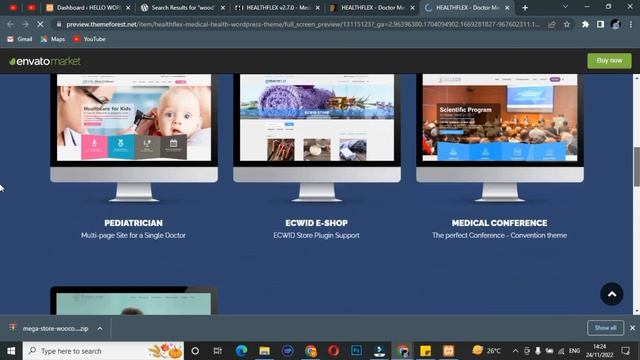The image size is (640, 360).
Task: Share this page from the address bar
Action: tap(552, 24)
